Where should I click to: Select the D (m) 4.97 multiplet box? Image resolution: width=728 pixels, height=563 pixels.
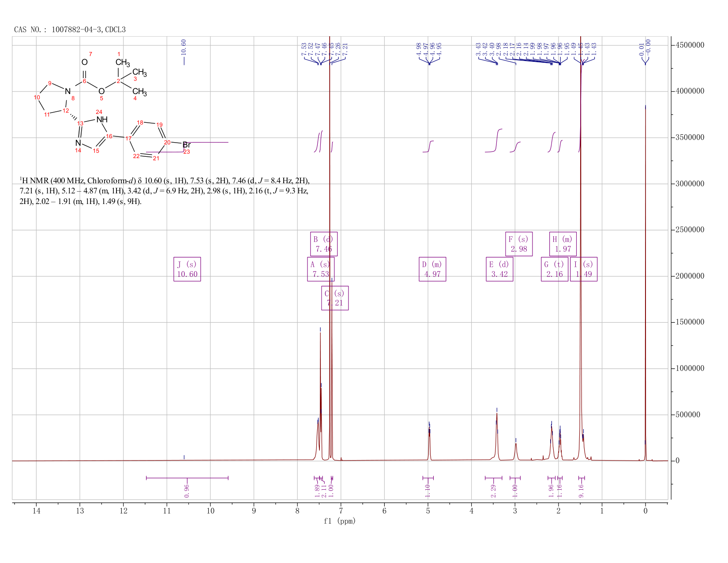click(x=432, y=269)
